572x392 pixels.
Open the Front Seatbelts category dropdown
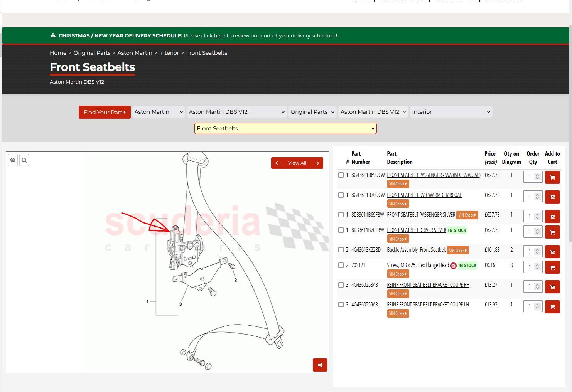[x=285, y=128]
